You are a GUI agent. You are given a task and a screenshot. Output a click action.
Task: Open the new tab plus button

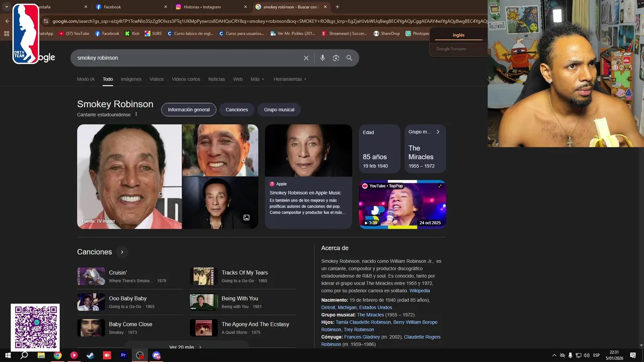click(337, 7)
